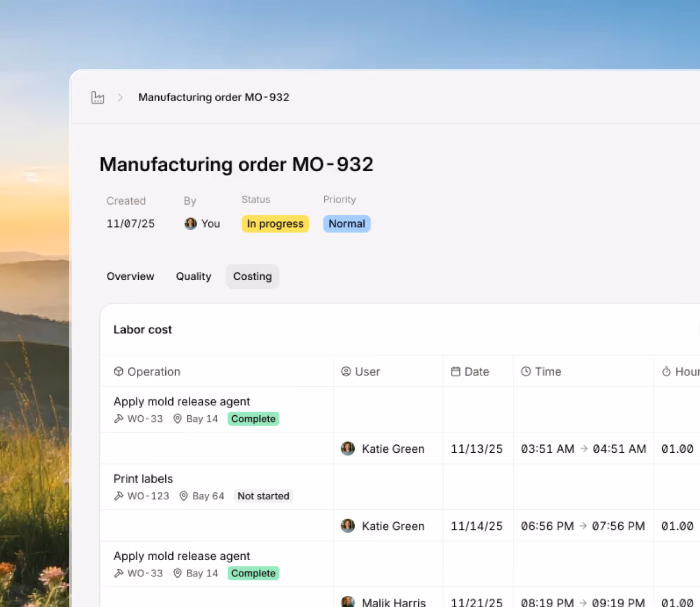The height and width of the screenshot is (607, 700).
Task: Click the location pin beside Bay 64
Action: pos(184,496)
